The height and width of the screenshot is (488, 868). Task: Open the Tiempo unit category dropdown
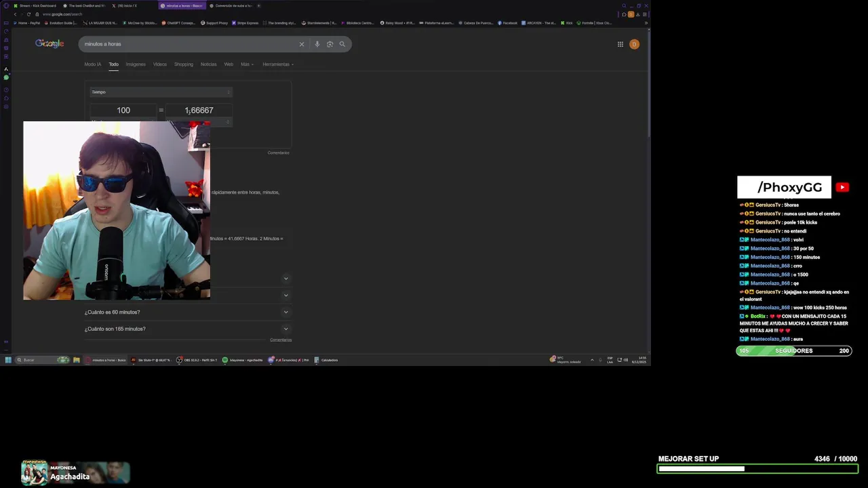[161, 92]
